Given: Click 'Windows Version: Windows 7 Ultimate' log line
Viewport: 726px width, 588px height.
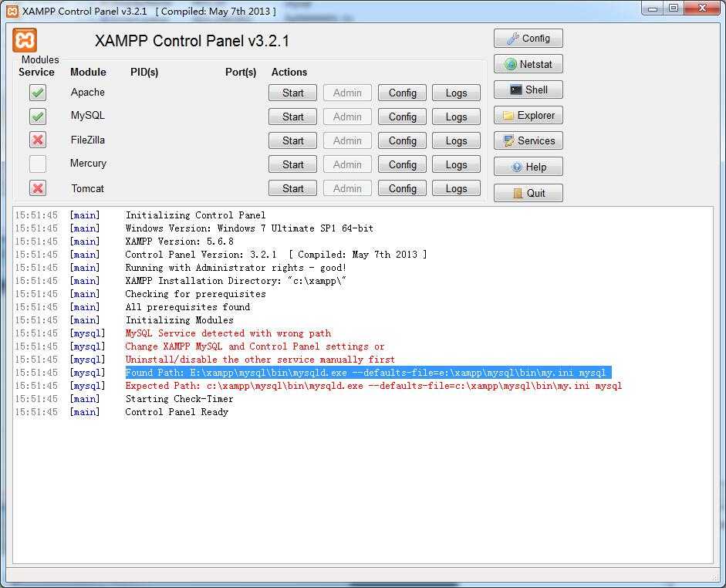Looking at the screenshot, I should (x=249, y=228).
